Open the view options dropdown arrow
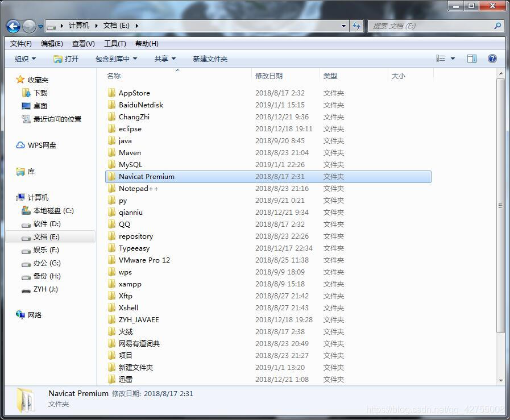The width and height of the screenshot is (510, 420). 453,59
